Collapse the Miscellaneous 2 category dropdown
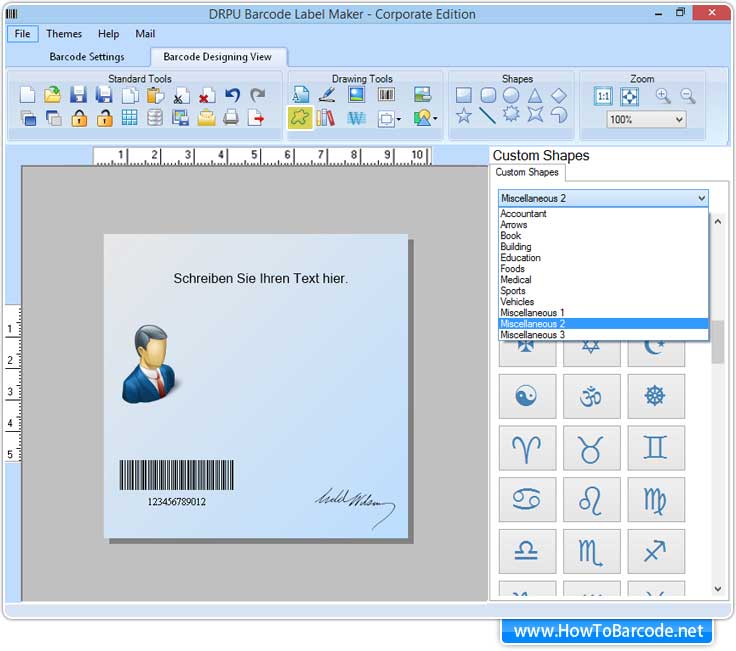 (x=702, y=198)
